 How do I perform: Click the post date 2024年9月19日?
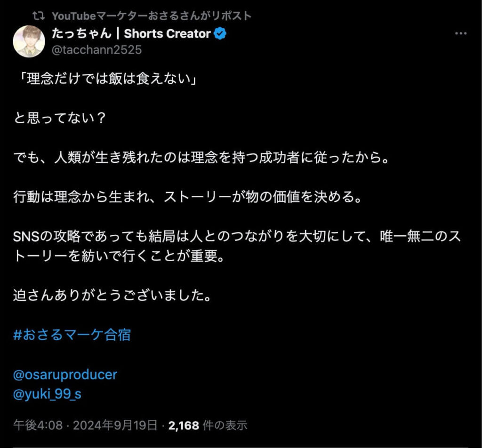pos(115,425)
